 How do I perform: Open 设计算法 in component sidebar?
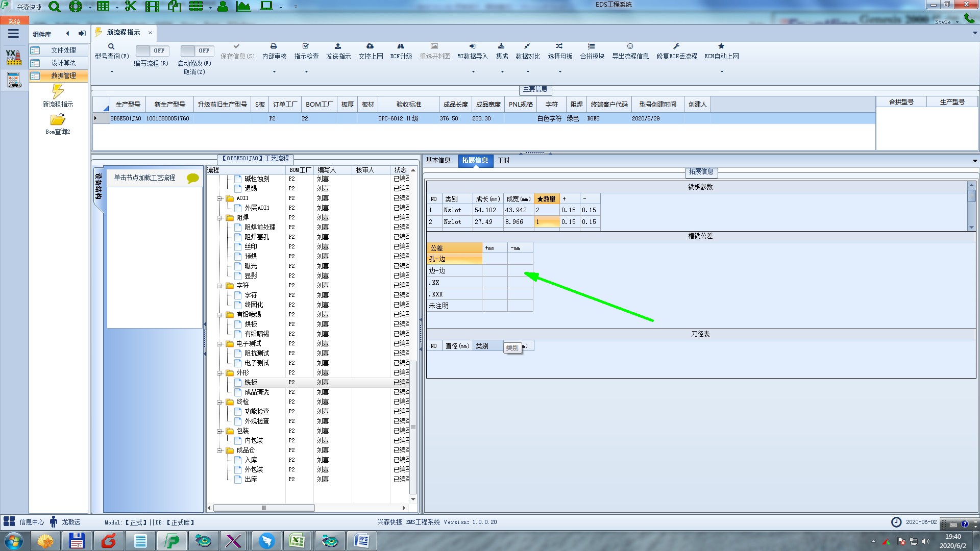pos(63,63)
